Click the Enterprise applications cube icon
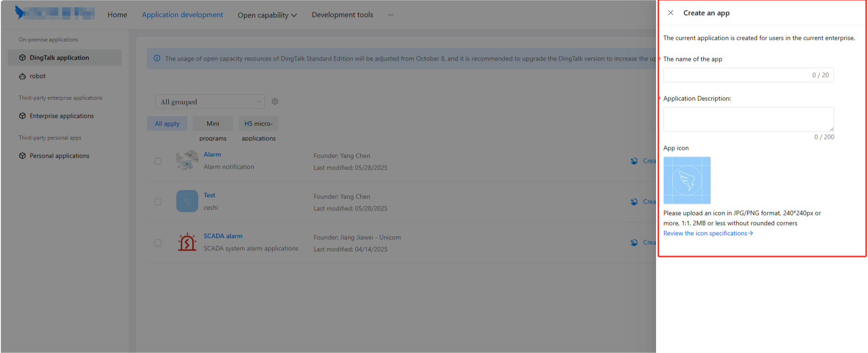868x353 pixels. click(x=22, y=116)
